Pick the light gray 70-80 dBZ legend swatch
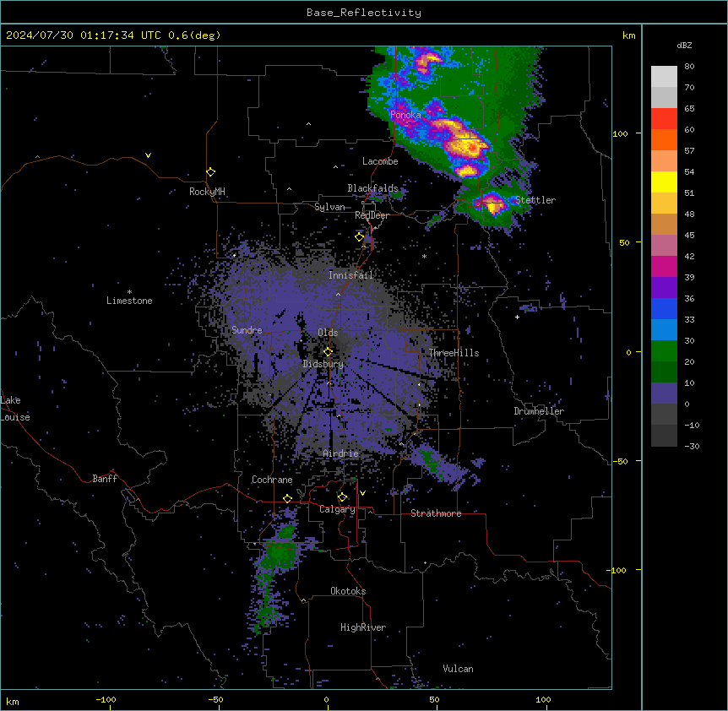The image size is (728, 711). 664,77
